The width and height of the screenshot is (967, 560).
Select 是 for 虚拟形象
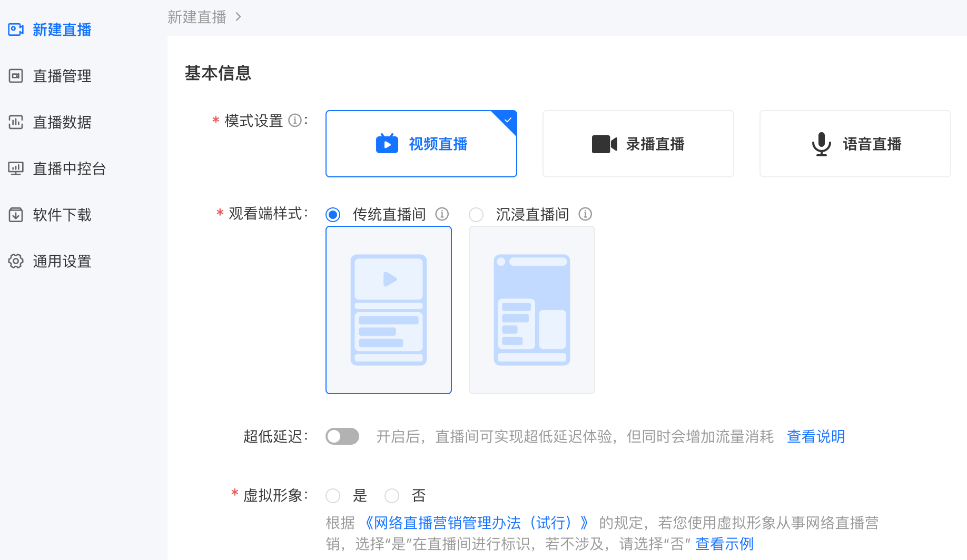(x=333, y=496)
